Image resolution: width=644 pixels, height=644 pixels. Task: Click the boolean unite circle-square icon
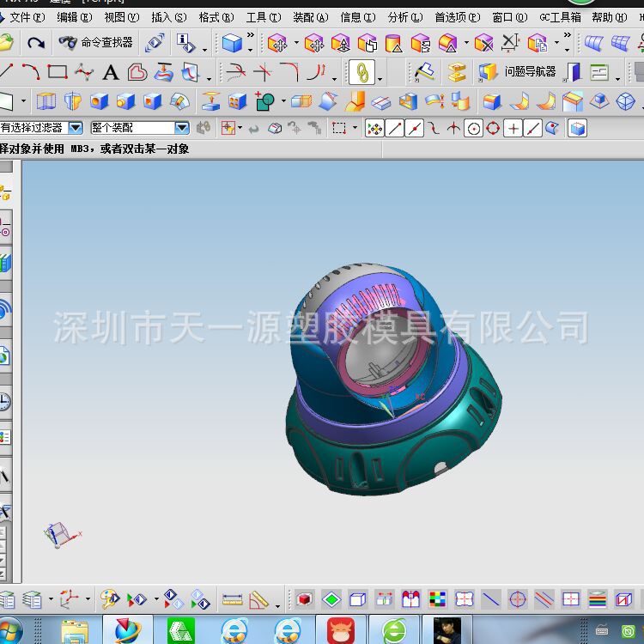265,101
